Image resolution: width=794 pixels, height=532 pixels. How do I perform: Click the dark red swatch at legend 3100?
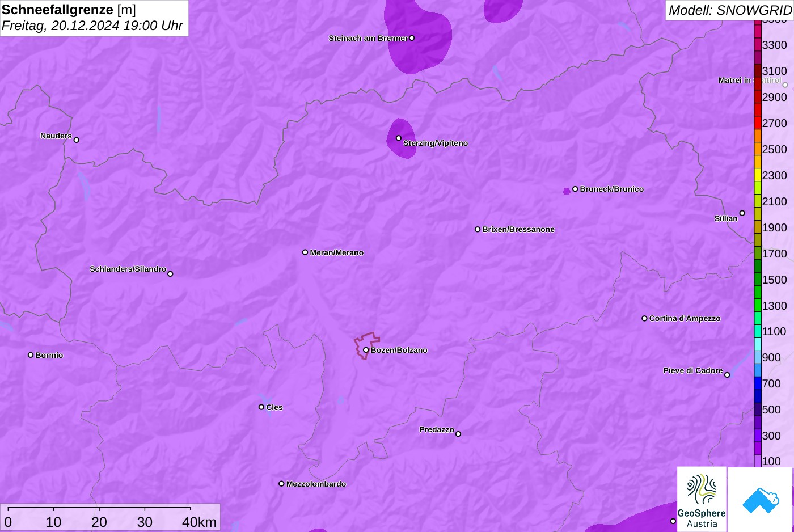coord(758,71)
